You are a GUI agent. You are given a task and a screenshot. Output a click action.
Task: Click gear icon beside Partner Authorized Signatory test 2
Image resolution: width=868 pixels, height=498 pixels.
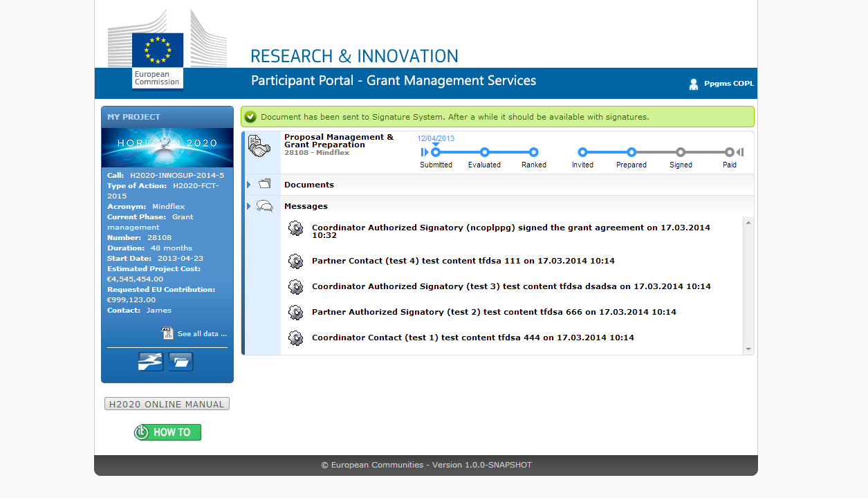coord(296,312)
